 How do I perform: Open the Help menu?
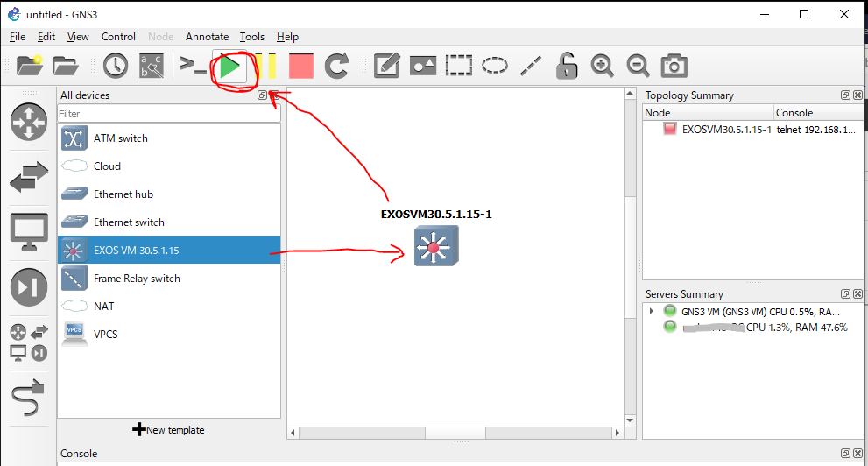point(287,37)
